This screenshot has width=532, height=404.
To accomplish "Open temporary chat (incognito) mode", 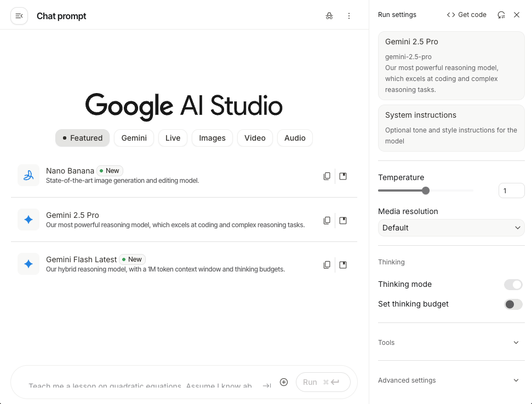I will point(329,16).
